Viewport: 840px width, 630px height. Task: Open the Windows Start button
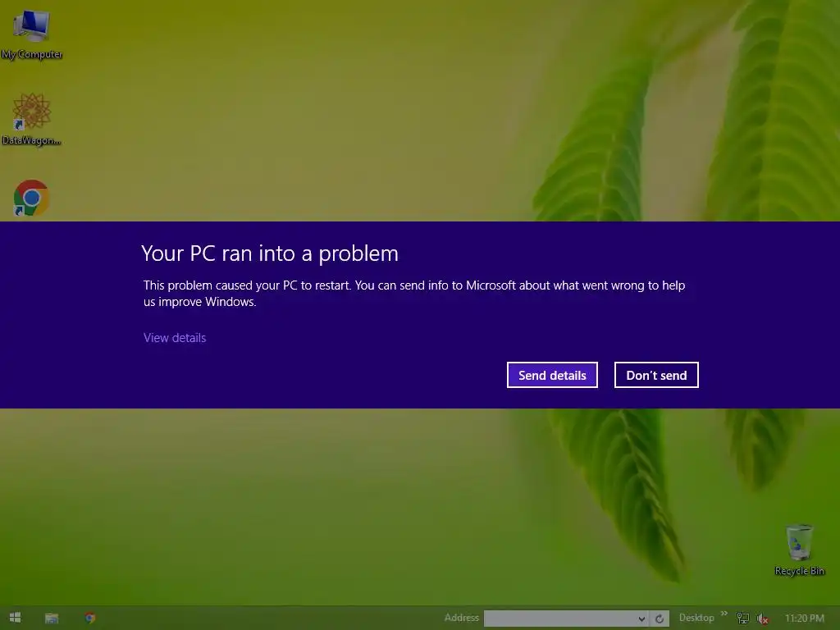point(16,618)
